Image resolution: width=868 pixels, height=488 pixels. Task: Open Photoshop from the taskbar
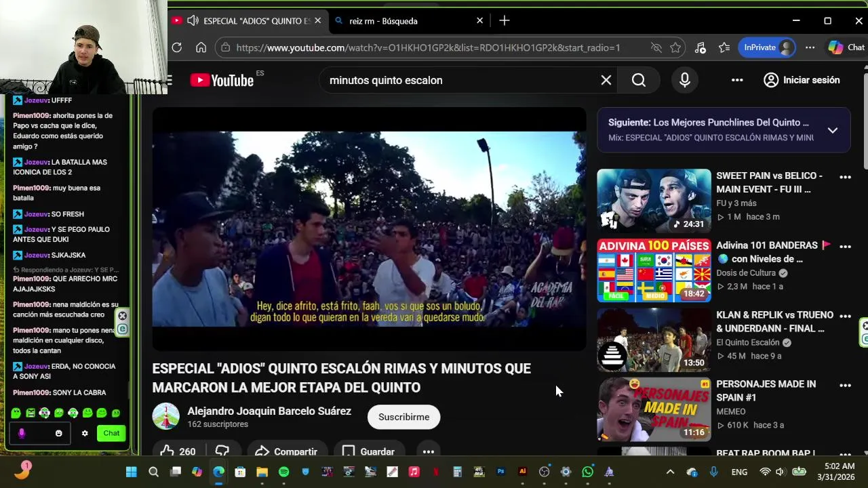point(500,472)
